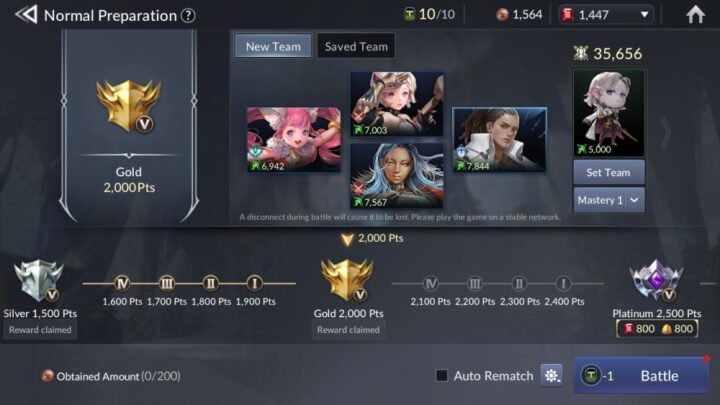Select the Gold rank badge on track
The image size is (720, 405).
click(x=348, y=280)
